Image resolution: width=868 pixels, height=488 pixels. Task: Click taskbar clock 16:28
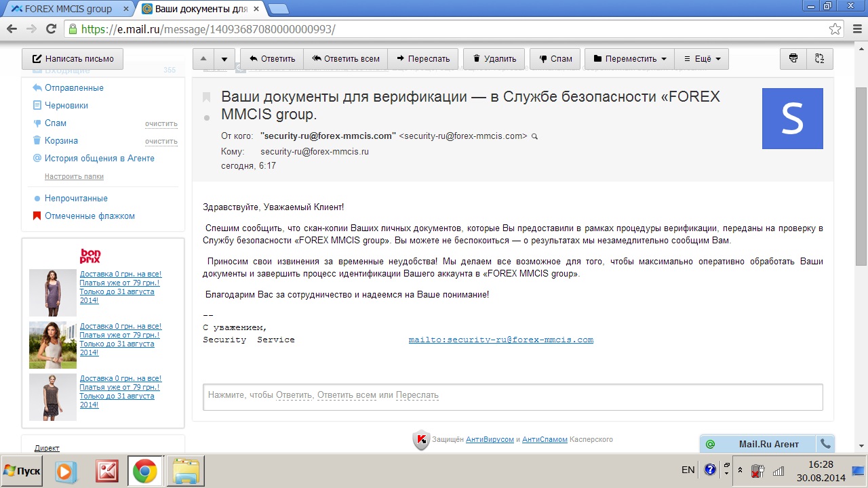[821, 464]
